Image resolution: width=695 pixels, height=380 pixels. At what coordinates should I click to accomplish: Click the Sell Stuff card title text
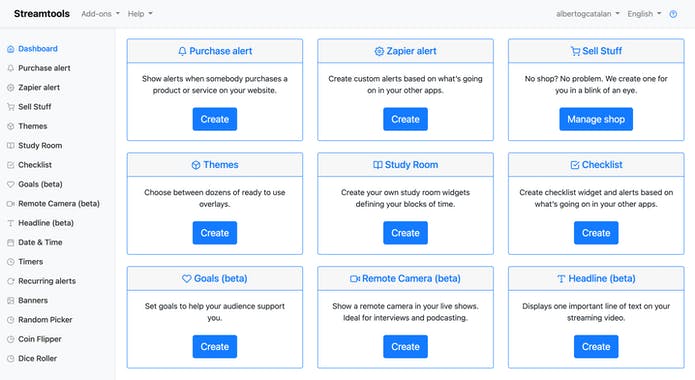[602, 51]
